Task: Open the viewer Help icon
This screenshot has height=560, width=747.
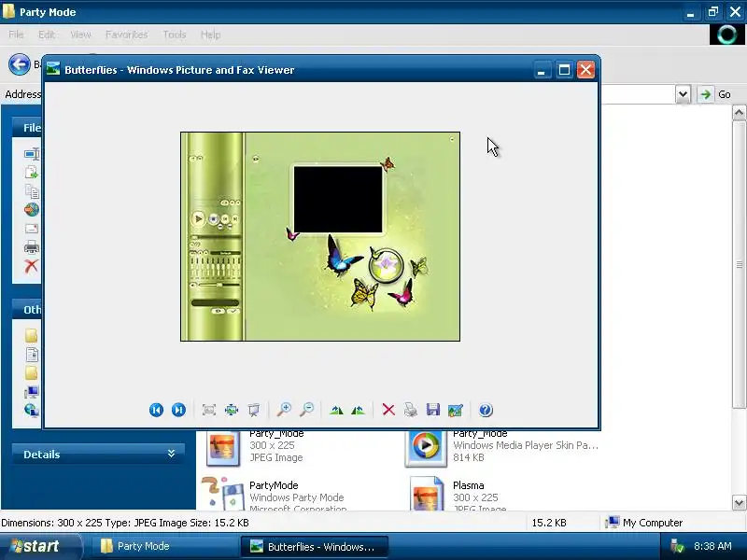Action: tap(486, 410)
